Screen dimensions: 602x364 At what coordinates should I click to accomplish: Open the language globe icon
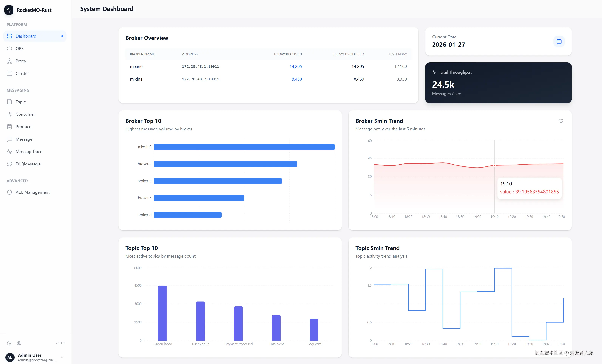[x=19, y=343]
